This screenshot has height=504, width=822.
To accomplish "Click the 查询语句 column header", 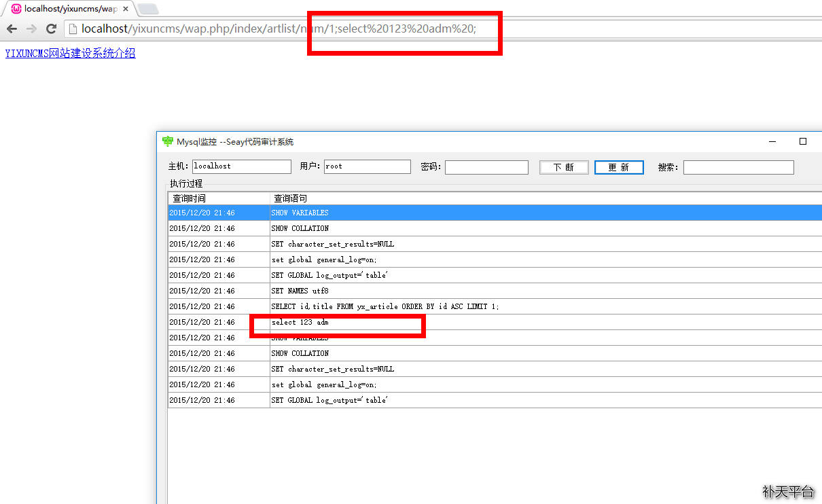I will click(546, 198).
